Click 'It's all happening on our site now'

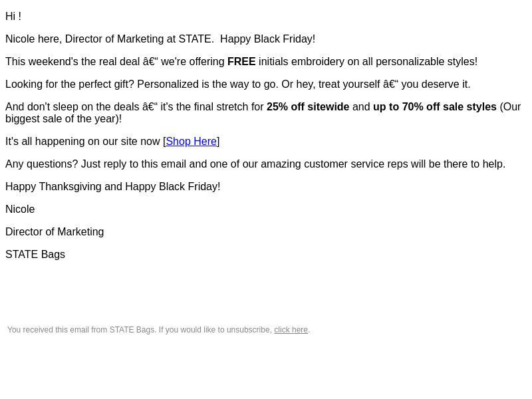click(82, 141)
